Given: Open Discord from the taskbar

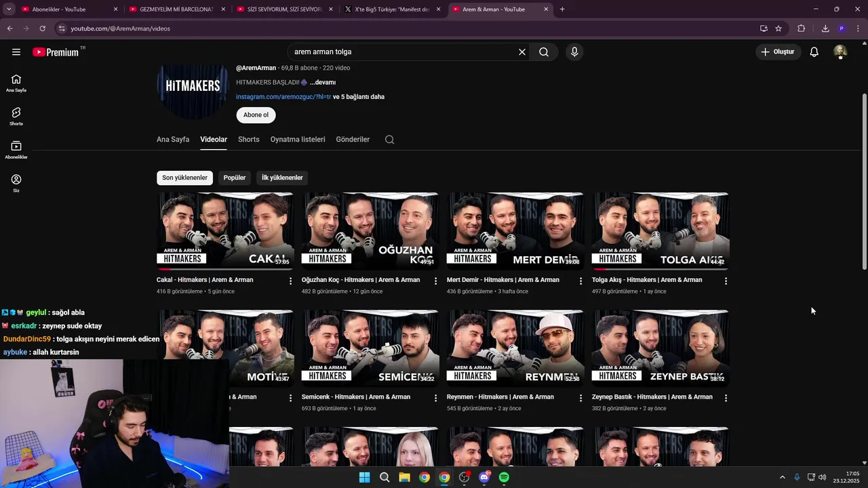Looking at the screenshot, I should (x=484, y=477).
